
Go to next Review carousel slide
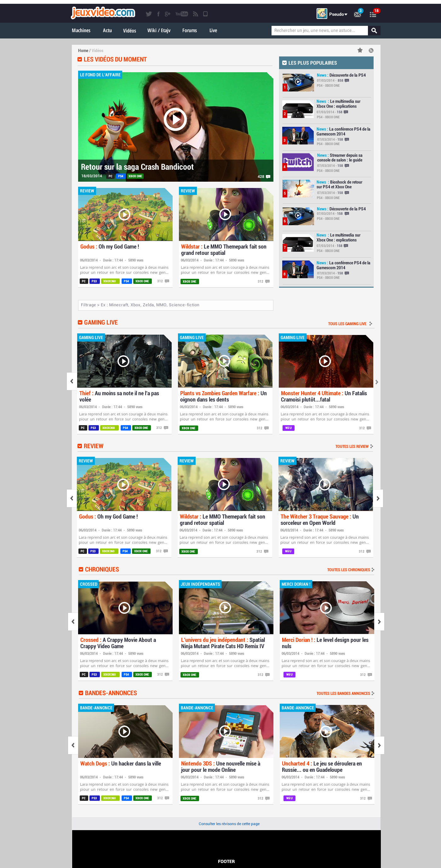[x=378, y=498]
